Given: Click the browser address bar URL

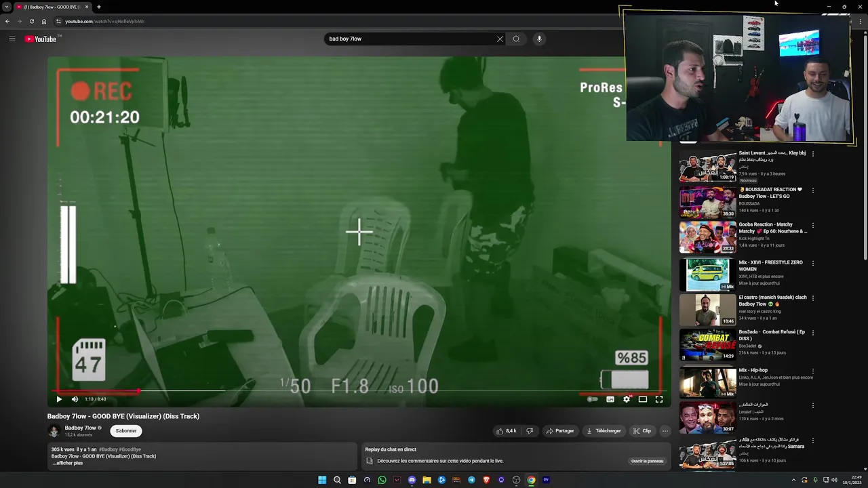Looking at the screenshot, I should point(104,21).
